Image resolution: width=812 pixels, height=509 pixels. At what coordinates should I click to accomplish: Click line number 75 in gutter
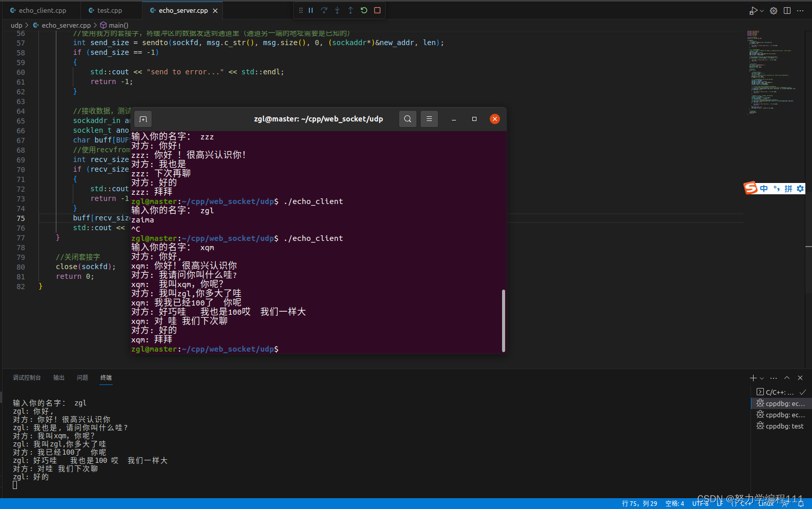[x=20, y=218]
